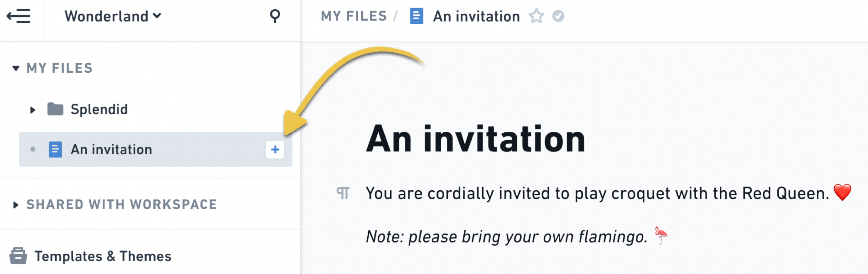
Task: Click the unread dot beside An invitation
Action: tap(33, 149)
